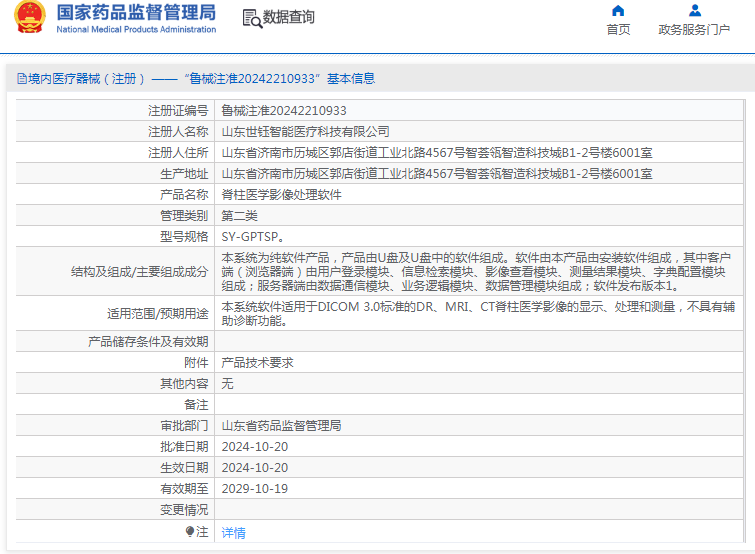This screenshot has height=554, width=755.
Task: Go to 首页 link text
Action: click(x=618, y=30)
